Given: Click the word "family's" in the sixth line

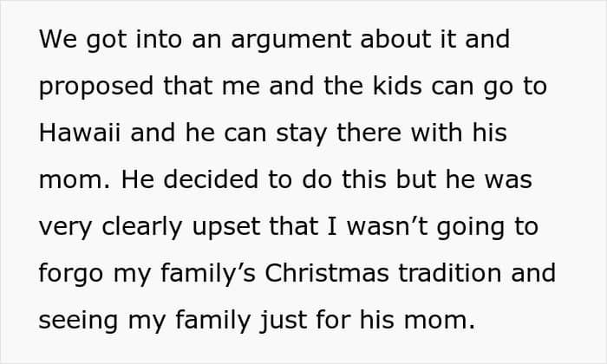Looking at the screenshot, I should click(x=208, y=274).
